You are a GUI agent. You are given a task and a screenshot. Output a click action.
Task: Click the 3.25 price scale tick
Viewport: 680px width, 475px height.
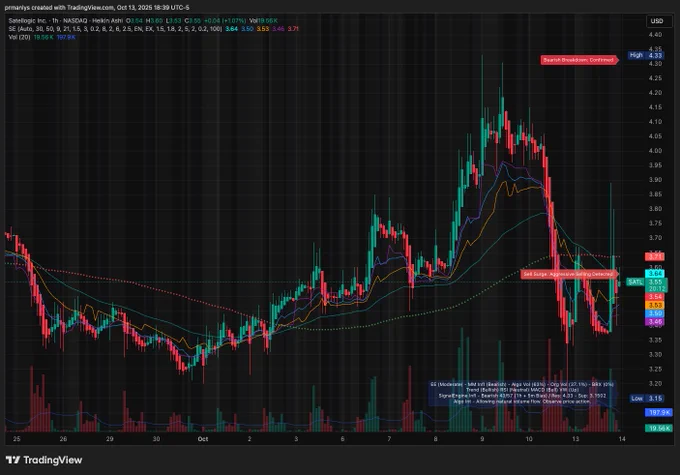point(655,369)
